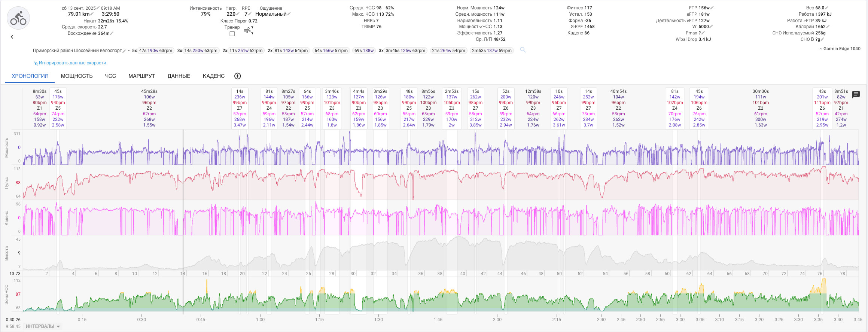Open the ДАННЫЕ tab
868x332 pixels.
click(x=179, y=76)
